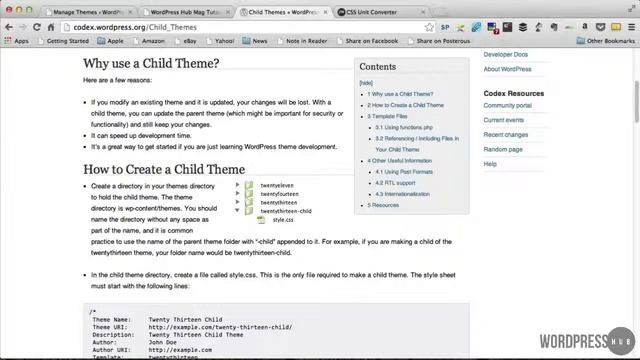
Task: Jump to '1 Why use a Child Theme?'
Action: (x=400, y=94)
